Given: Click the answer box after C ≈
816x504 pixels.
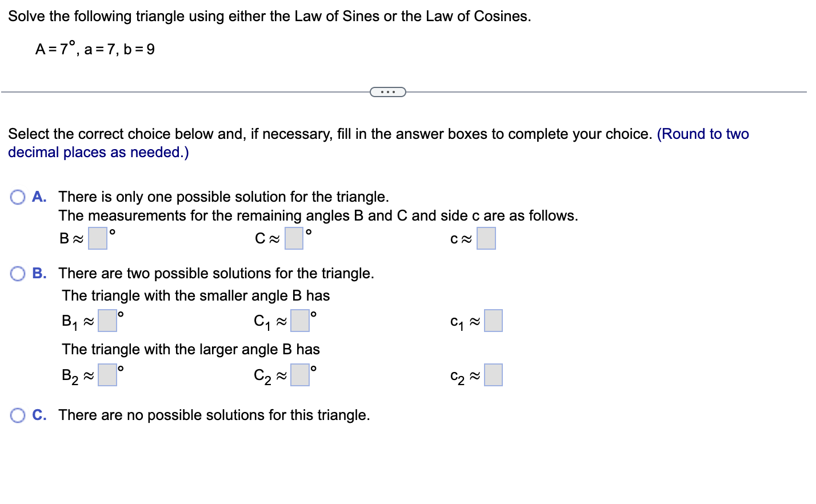Looking at the screenshot, I should point(294,238).
